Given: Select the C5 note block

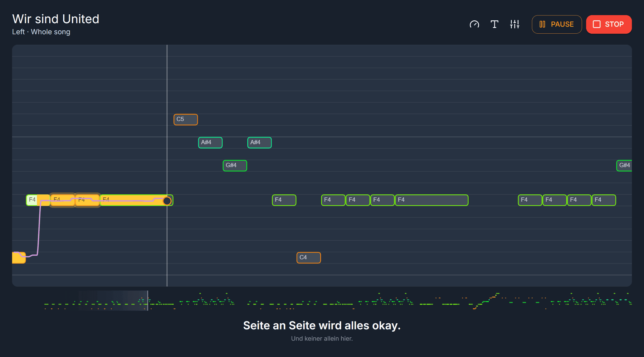Looking at the screenshot, I should 186,120.
